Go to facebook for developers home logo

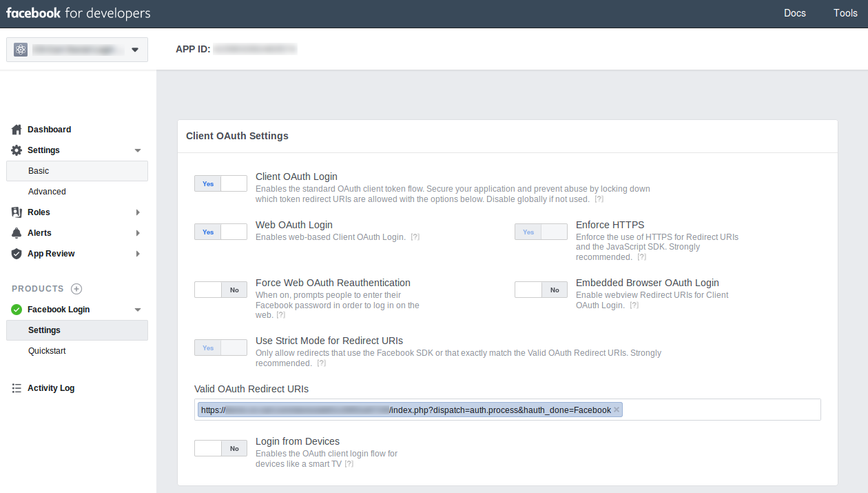point(79,13)
